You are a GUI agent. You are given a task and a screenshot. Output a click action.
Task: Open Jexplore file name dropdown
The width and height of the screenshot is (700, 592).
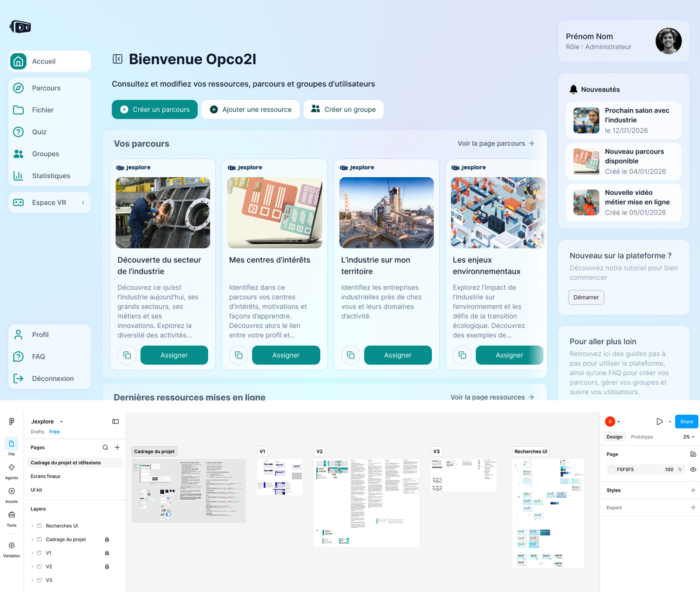pos(47,421)
